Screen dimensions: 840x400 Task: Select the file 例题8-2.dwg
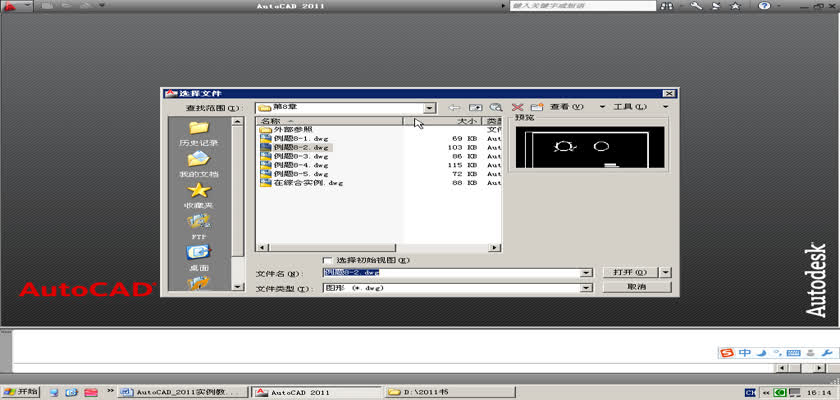click(301, 147)
